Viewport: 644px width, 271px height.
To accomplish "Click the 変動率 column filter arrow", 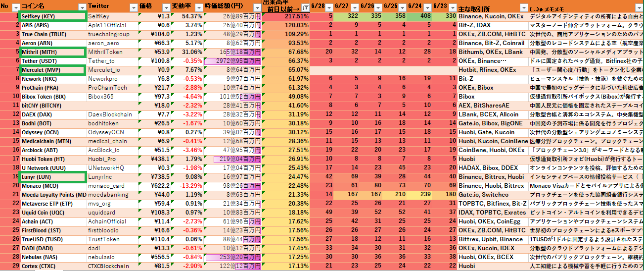I will (198, 7).
